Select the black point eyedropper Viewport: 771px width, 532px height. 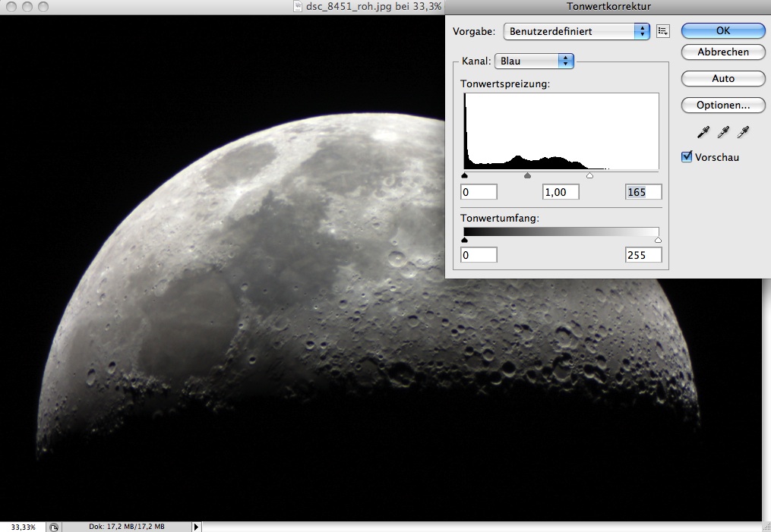[x=703, y=131]
